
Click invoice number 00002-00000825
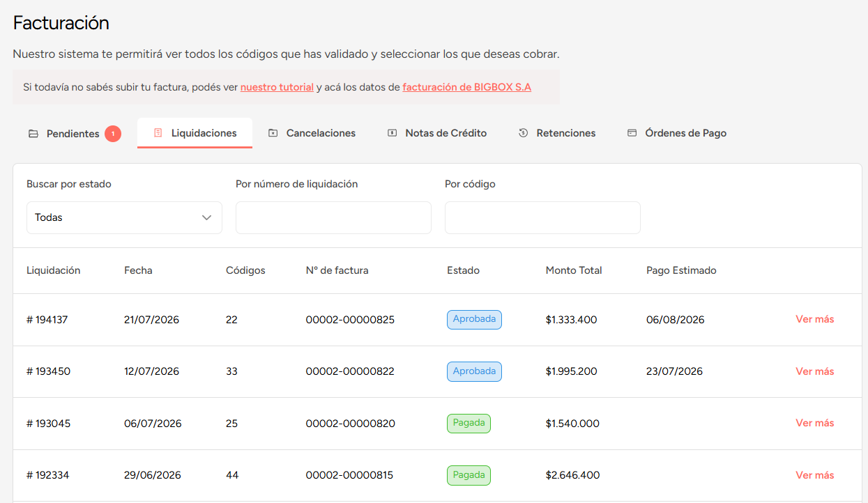point(350,320)
